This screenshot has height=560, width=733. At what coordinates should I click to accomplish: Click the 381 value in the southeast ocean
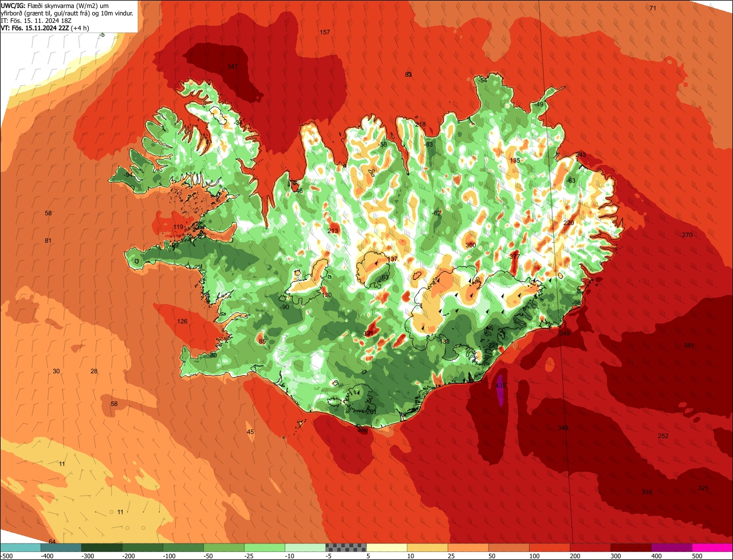coord(689,345)
